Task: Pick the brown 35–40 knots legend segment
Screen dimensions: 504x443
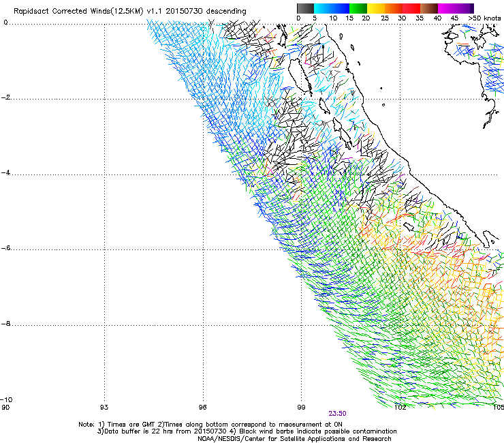Action: (x=429, y=8)
